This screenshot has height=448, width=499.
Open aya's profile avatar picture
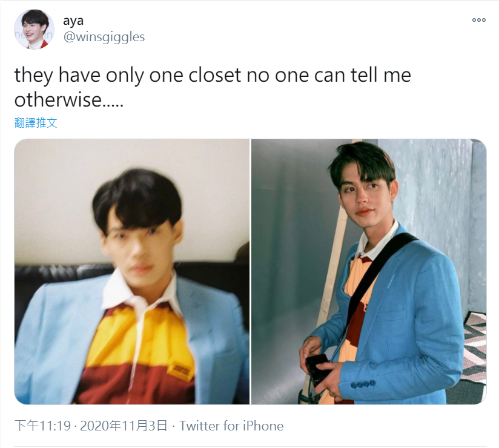click(x=34, y=29)
